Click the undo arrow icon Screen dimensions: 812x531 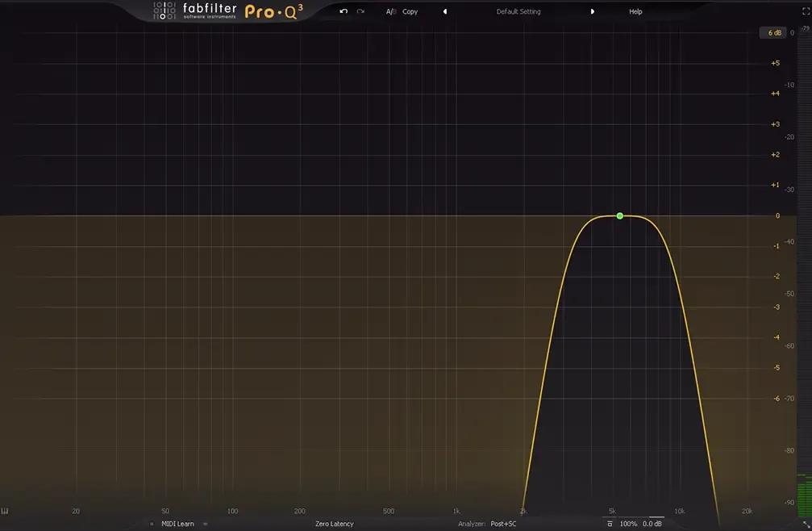344,11
